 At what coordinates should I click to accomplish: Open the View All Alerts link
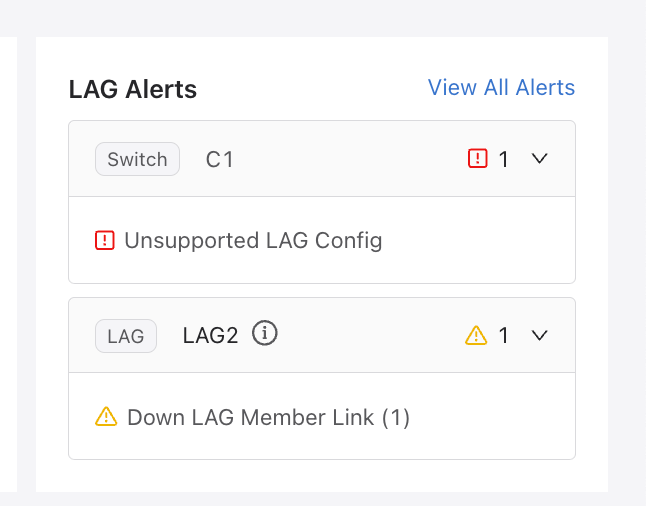501,88
